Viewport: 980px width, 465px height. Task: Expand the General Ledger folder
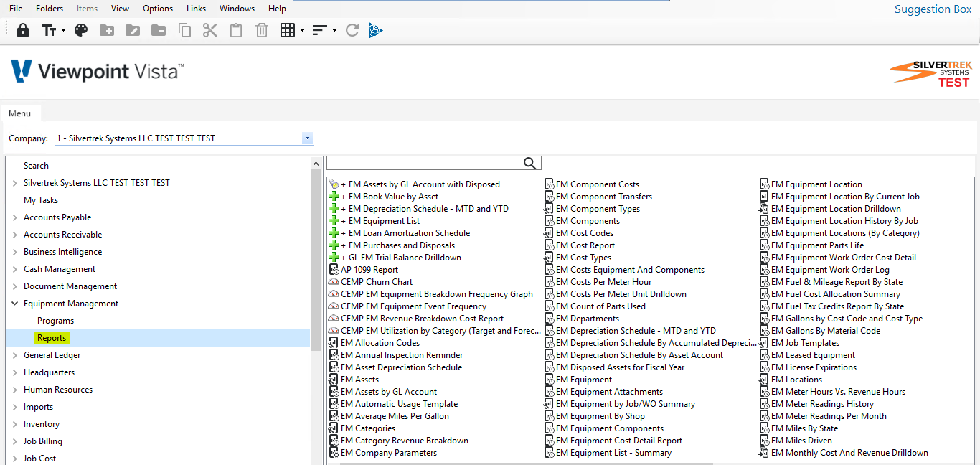pyautogui.click(x=15, y=355)
